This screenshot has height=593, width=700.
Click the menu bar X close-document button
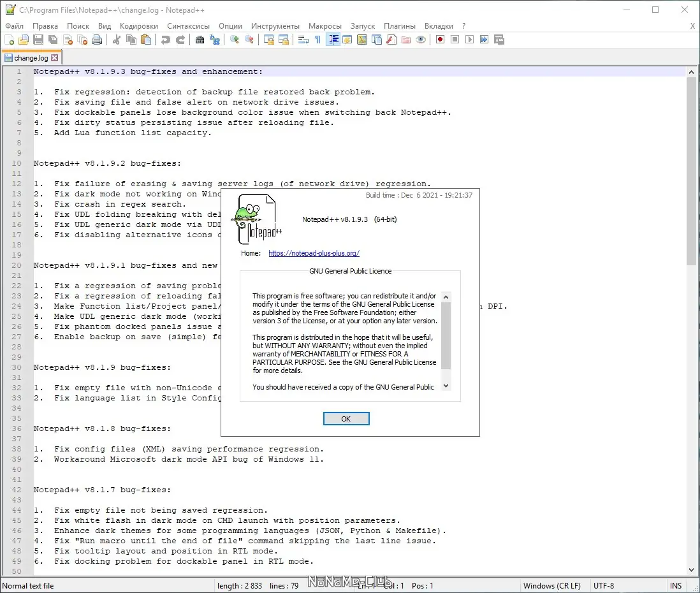[692, 26]
